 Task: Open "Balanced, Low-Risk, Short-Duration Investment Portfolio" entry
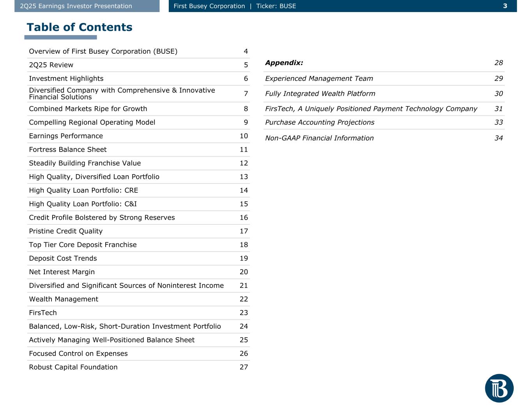coord(125,326)
